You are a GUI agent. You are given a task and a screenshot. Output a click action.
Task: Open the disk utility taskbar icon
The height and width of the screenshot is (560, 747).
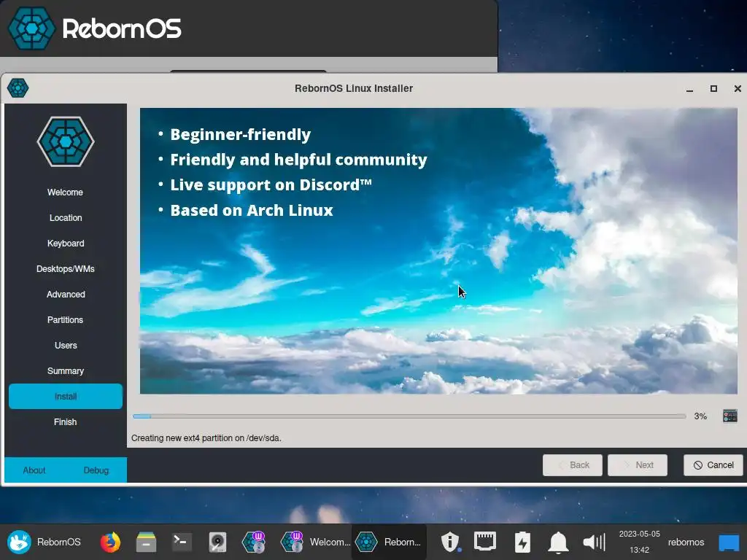coord(217,542)
